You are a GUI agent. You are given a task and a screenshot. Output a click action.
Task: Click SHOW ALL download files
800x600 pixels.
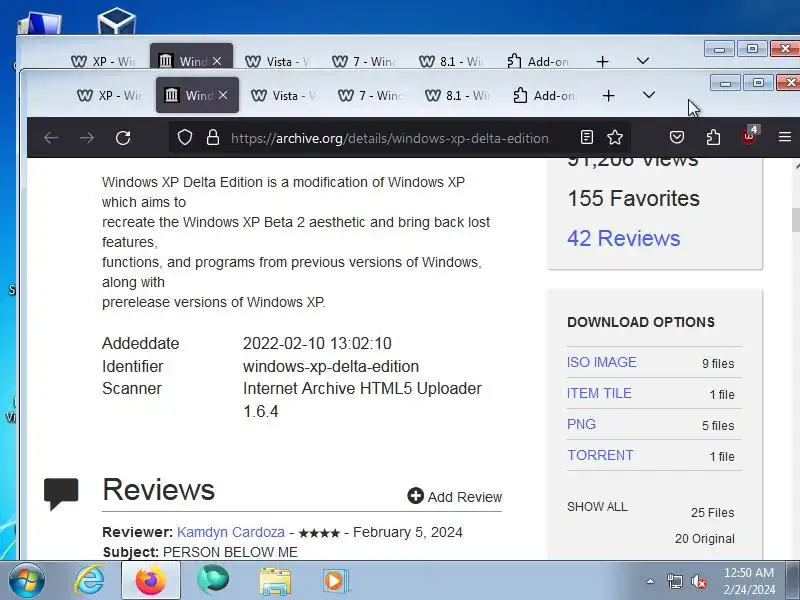(597, 507)
